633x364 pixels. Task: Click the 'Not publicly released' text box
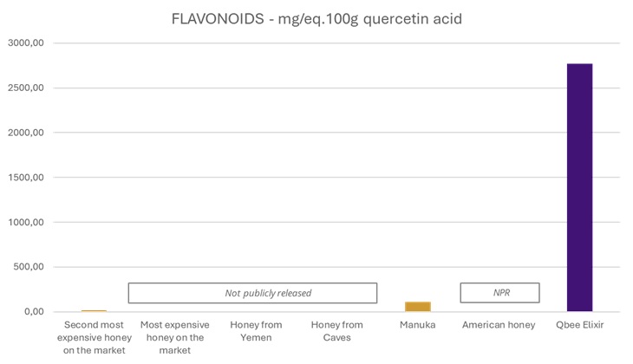(x=252, y=293)
